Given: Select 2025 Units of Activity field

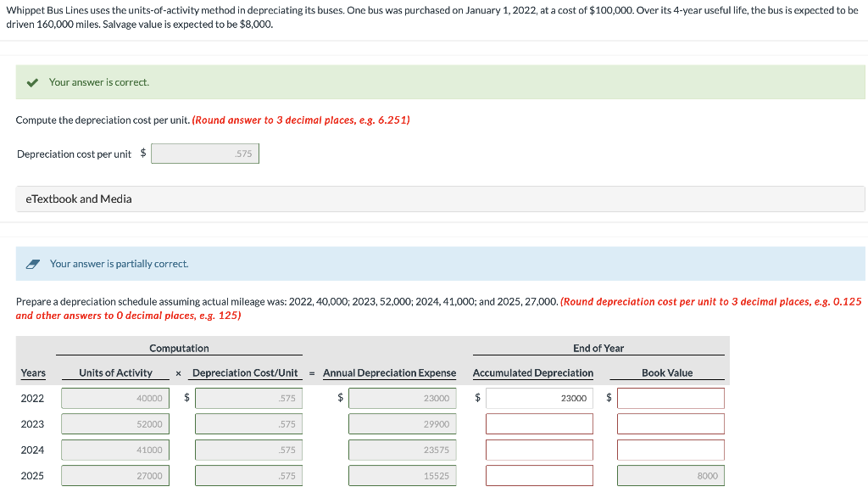Looking at the screenshot, I should (x=115, y=476).
